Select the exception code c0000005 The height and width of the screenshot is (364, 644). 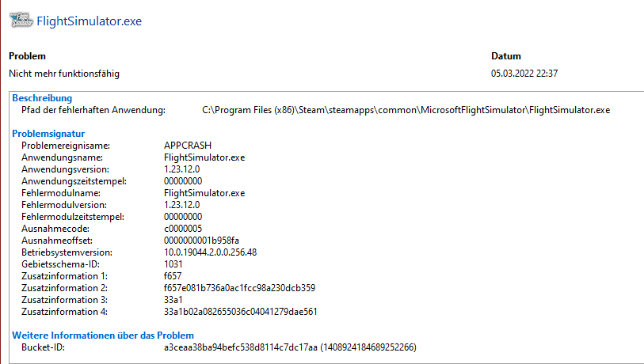pos(183,229)
